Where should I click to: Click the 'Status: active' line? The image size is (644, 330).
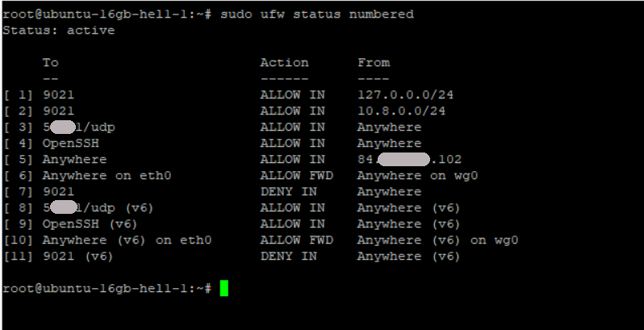coord(58,30)
